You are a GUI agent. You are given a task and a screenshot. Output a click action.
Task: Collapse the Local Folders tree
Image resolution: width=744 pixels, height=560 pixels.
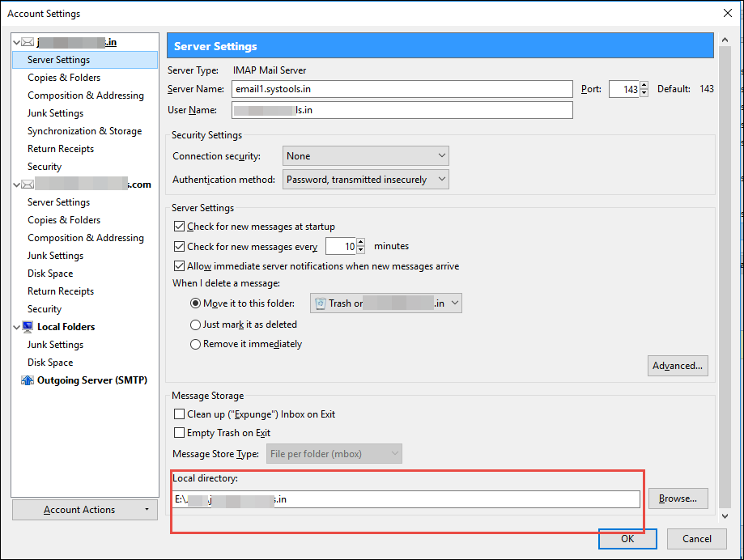[17, 327]
